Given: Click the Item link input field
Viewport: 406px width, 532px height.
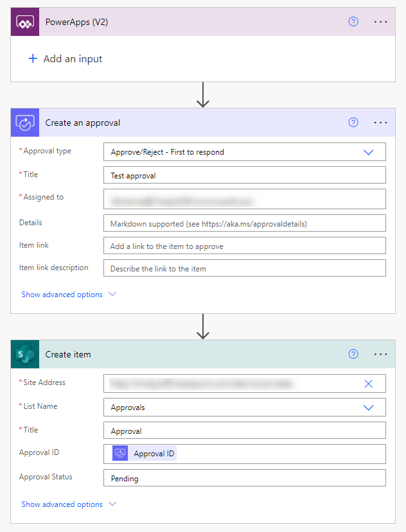Looking at the screenshot, I should click(244, 246).
